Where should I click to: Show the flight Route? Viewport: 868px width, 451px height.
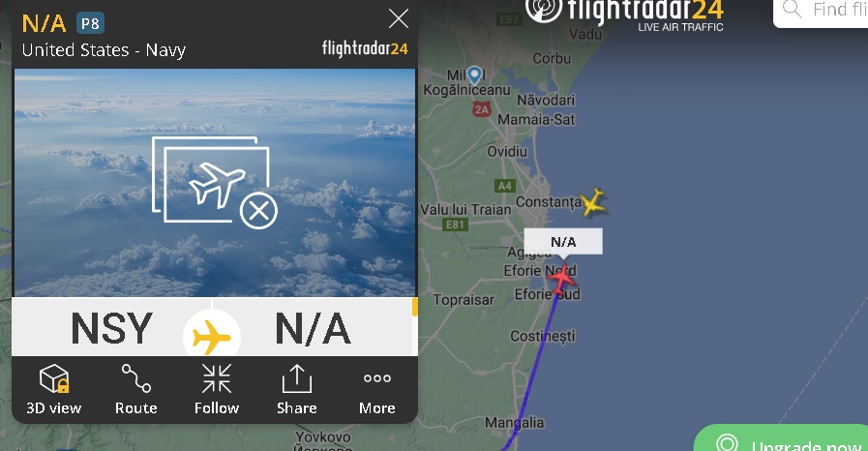(x=136, y=390)
